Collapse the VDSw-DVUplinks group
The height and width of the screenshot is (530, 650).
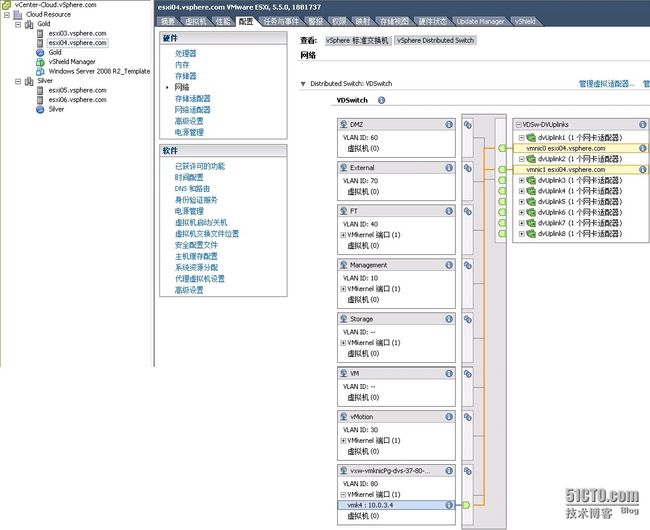pyautogui.click(x=518, y=124)
